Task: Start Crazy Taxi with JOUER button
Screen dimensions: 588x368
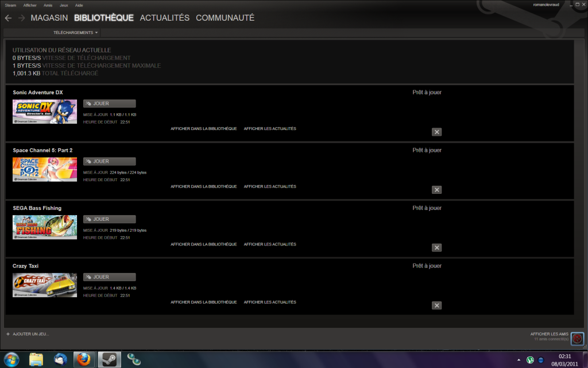Action: (110, 277)
